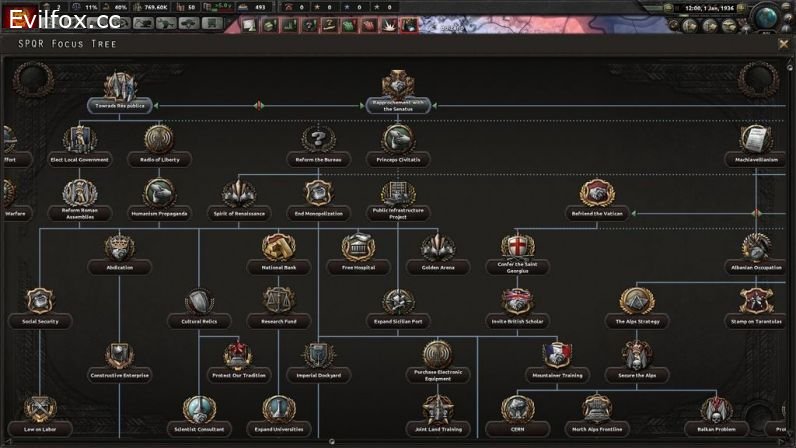Click the horizontal scrollbar handle at bottom
796x448 pixels.
[x=331, y=442]
